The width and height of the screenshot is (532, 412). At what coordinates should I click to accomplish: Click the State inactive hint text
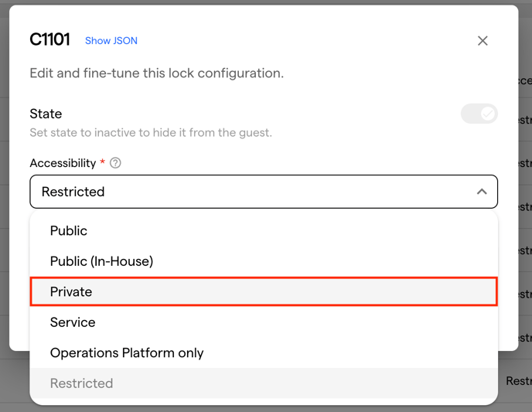click(x=151, y=133)
